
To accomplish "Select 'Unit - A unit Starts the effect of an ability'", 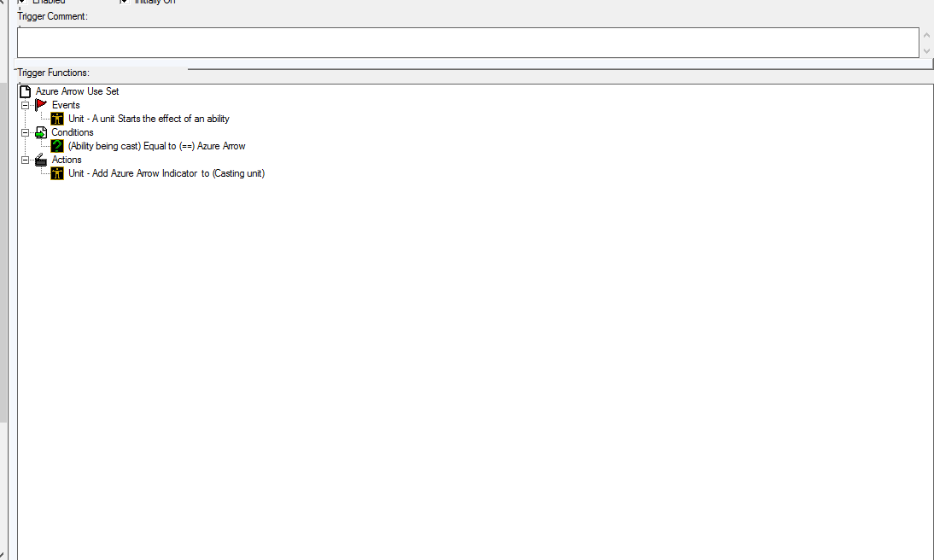I will [x=149, y=119].
